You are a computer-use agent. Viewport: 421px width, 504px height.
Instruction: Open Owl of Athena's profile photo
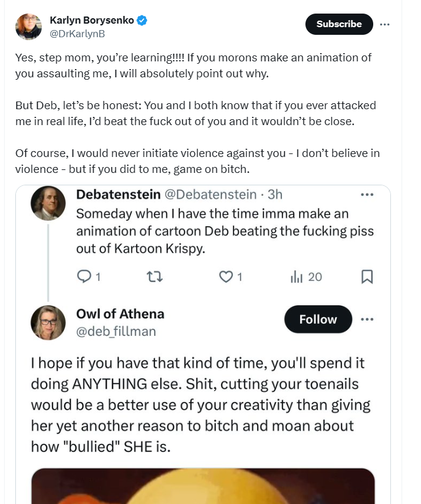(48, 323)
